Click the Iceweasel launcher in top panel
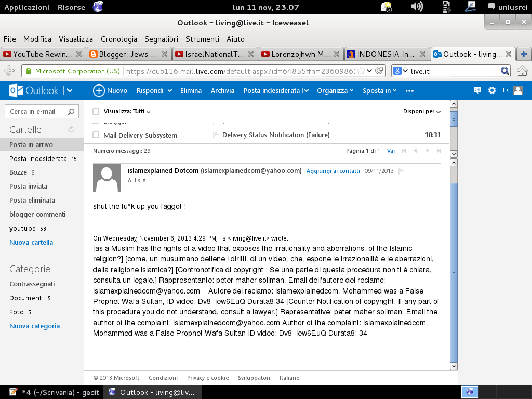 [x=98, y=7]
